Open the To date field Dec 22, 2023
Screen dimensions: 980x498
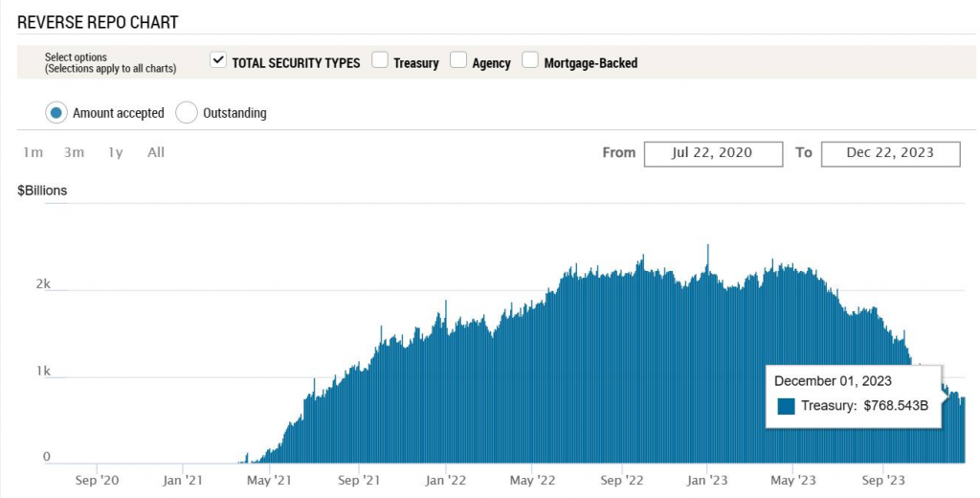click(890, 153)
